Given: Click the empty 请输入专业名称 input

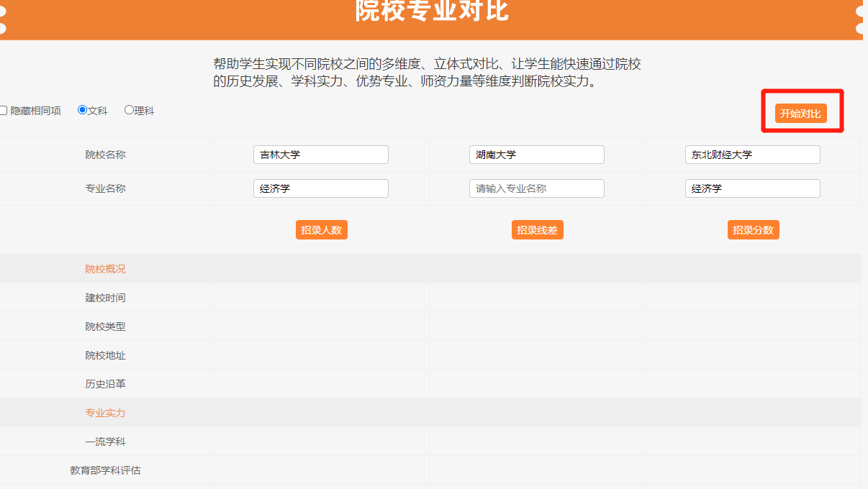Looking at the screenshot, I should [x=536, y=188].
